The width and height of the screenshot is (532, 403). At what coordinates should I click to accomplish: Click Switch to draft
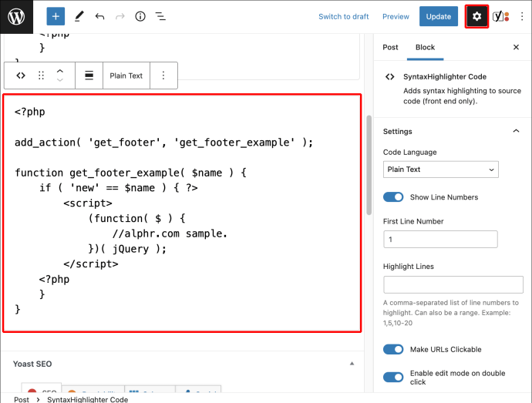tap(343, 16)
